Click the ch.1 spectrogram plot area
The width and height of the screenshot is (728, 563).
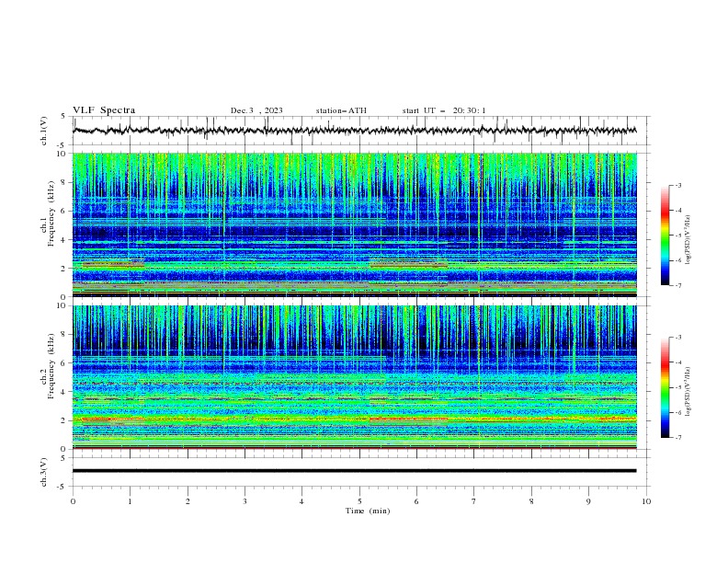pos(355,224)
